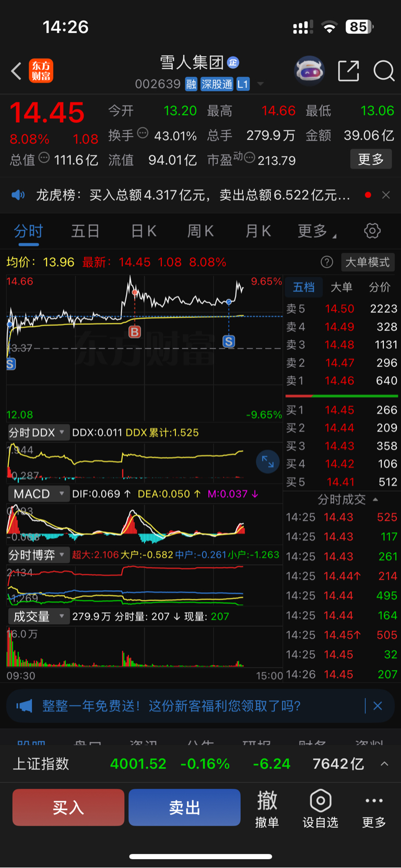The width and height of the screenshot is (401, 868).
Task: Select the 分价 tab
Action: pyautogui.click(x=380, y=287)
